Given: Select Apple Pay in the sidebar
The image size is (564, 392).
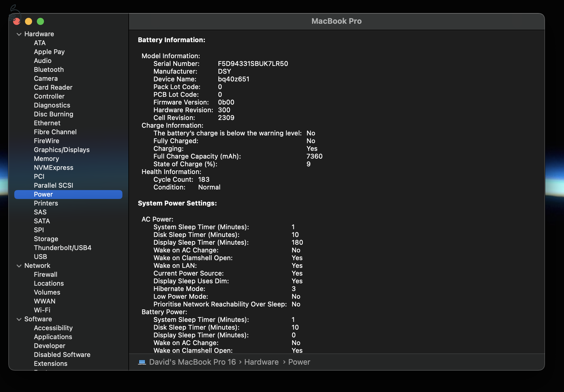Looking at the screenshot, I should 49,52.
